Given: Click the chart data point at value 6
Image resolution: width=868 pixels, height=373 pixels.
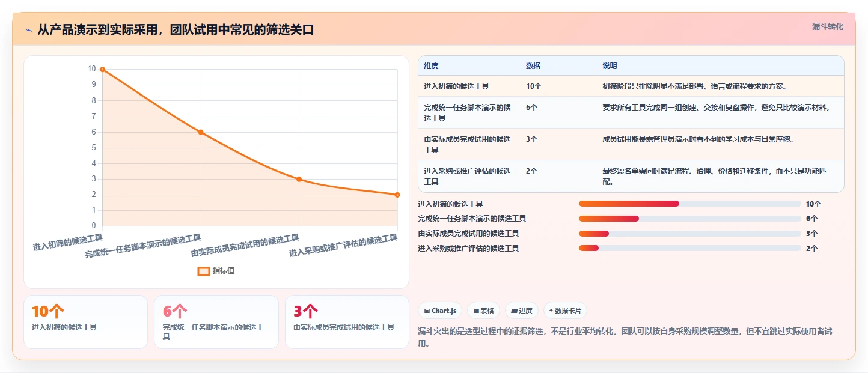Looking at the screenshot, I should (201, 132).
